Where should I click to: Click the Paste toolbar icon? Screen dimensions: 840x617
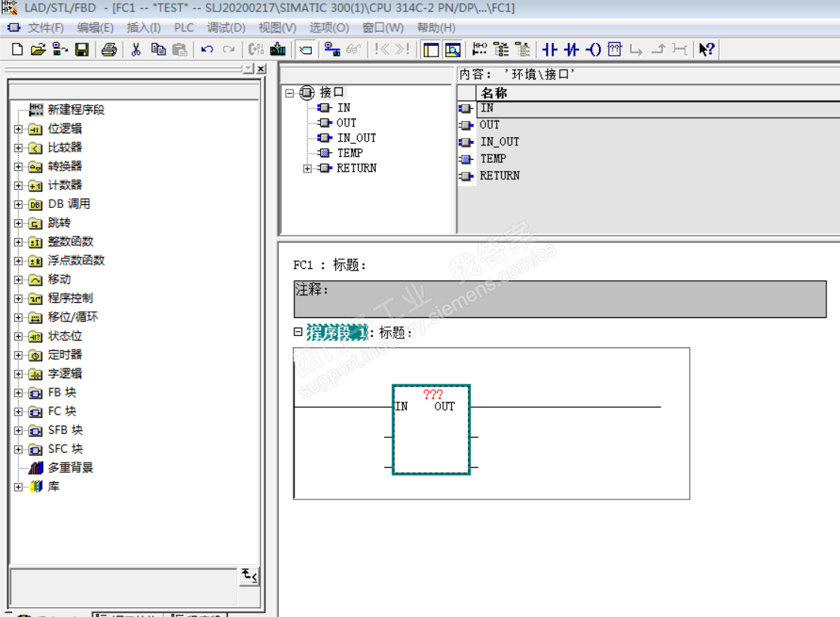click(x=180, y=50)
